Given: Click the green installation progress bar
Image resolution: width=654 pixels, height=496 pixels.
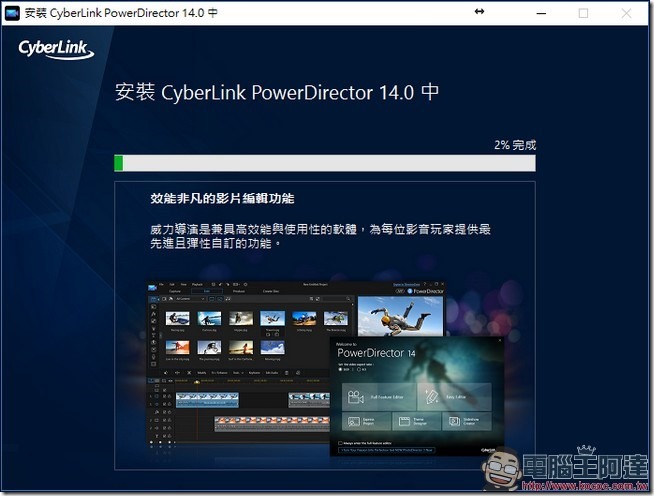Looking at the screenshot, I should point(325,163).
